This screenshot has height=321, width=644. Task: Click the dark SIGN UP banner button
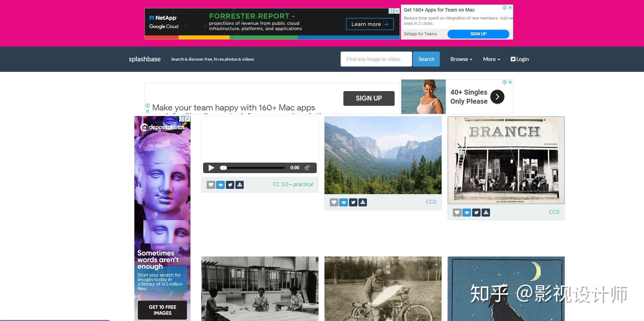coord(369,98)
